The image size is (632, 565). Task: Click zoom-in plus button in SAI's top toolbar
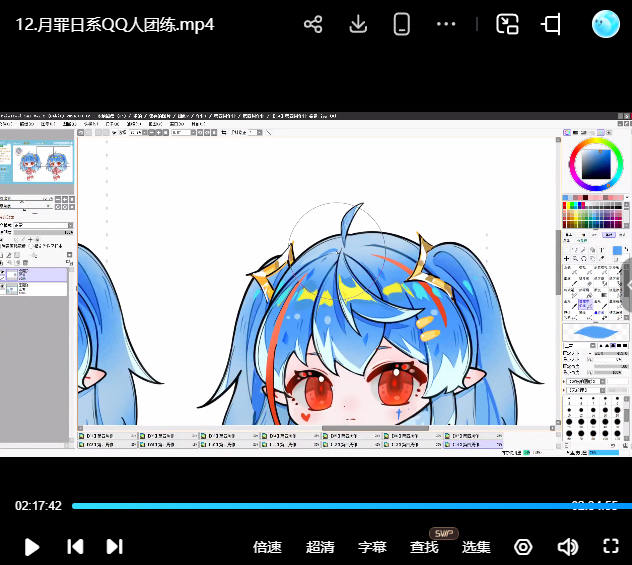[158, 132]
